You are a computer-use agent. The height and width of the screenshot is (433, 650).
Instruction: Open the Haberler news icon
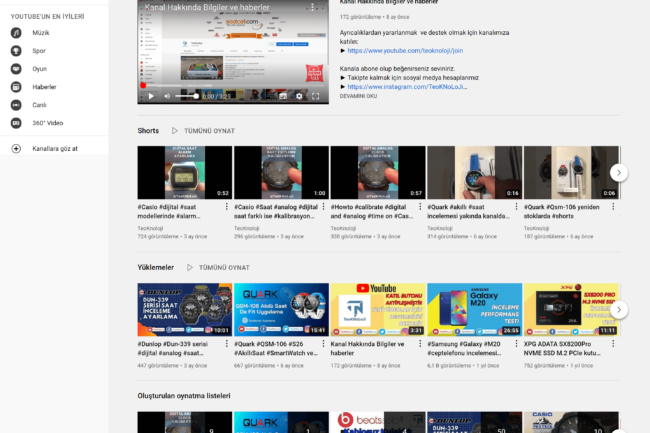click(x=16, y=87)
